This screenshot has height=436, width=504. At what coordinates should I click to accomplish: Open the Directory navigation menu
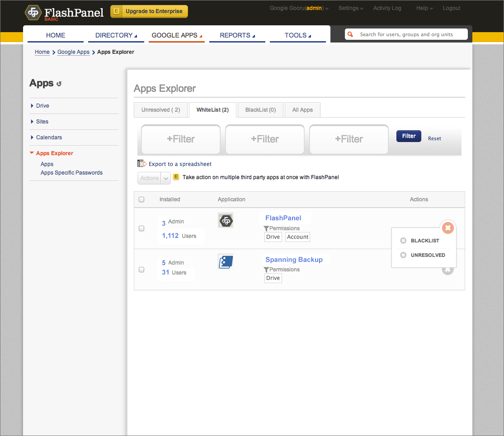[x=116, y=35]
